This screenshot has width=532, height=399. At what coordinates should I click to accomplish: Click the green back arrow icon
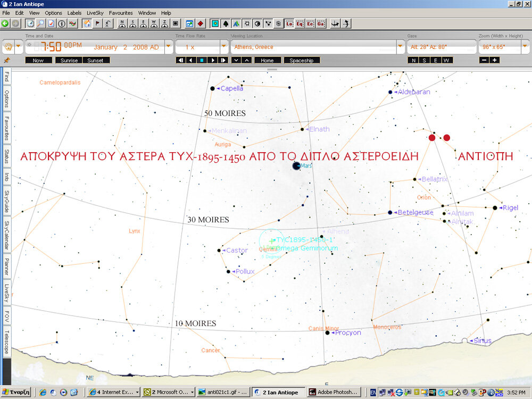[5, 23]
